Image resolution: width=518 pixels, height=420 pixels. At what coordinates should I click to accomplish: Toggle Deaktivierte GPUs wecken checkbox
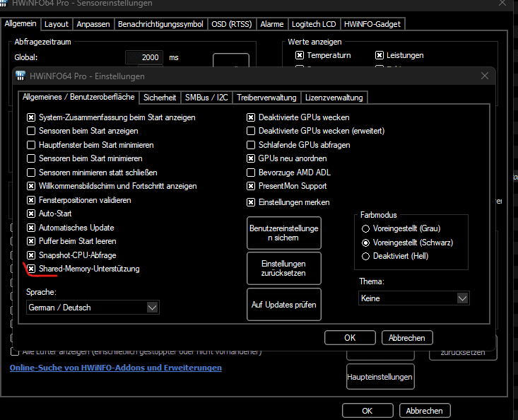click(251, 117)
